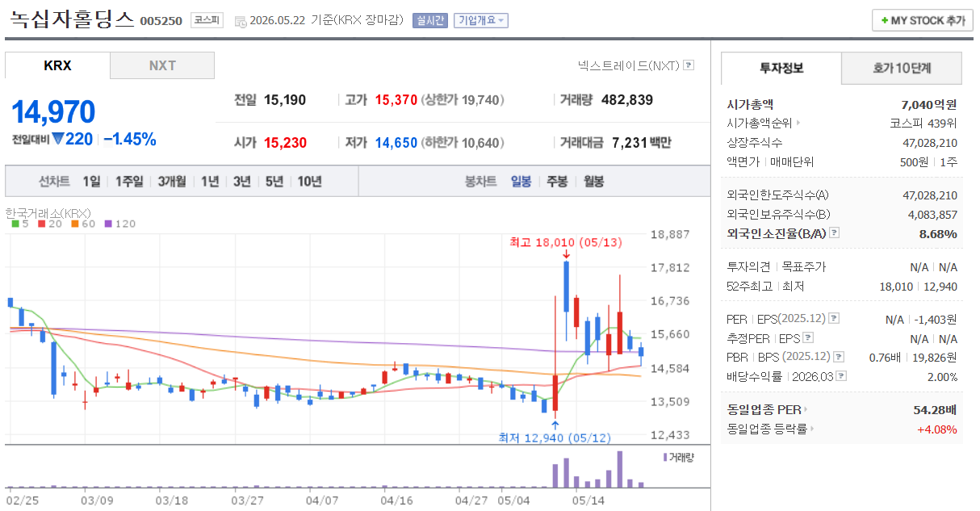Click the 코스피 market badge

(207, 20)
